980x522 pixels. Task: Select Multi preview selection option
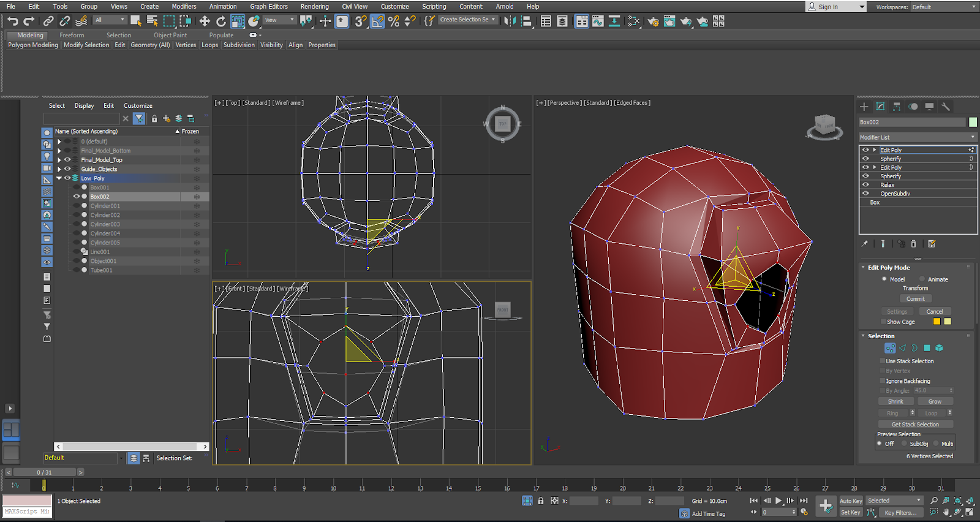coord(936,444)
